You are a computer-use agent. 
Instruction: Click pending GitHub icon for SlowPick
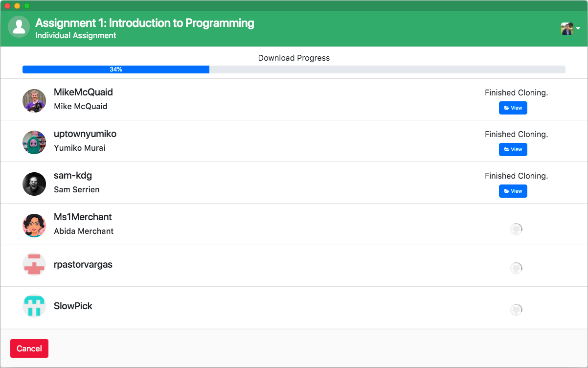[516, 310]
